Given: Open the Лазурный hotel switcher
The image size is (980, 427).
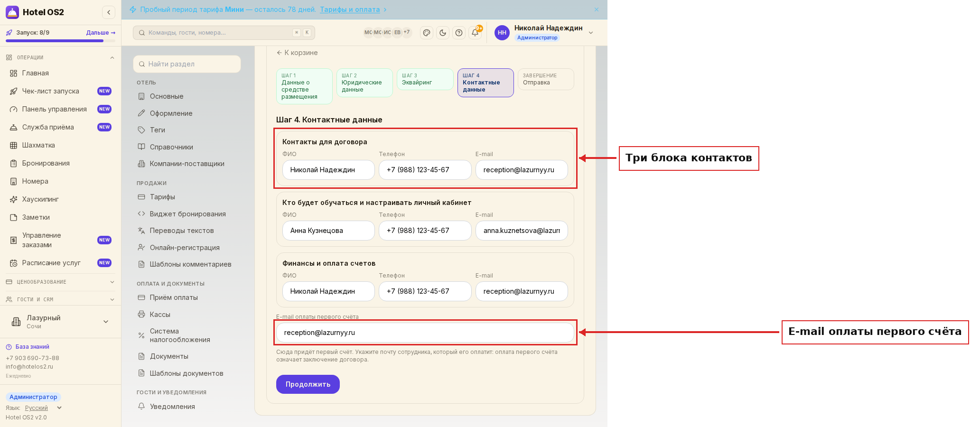Looking at the screenshot, I should pyautogui.click(x=60, y=322).
